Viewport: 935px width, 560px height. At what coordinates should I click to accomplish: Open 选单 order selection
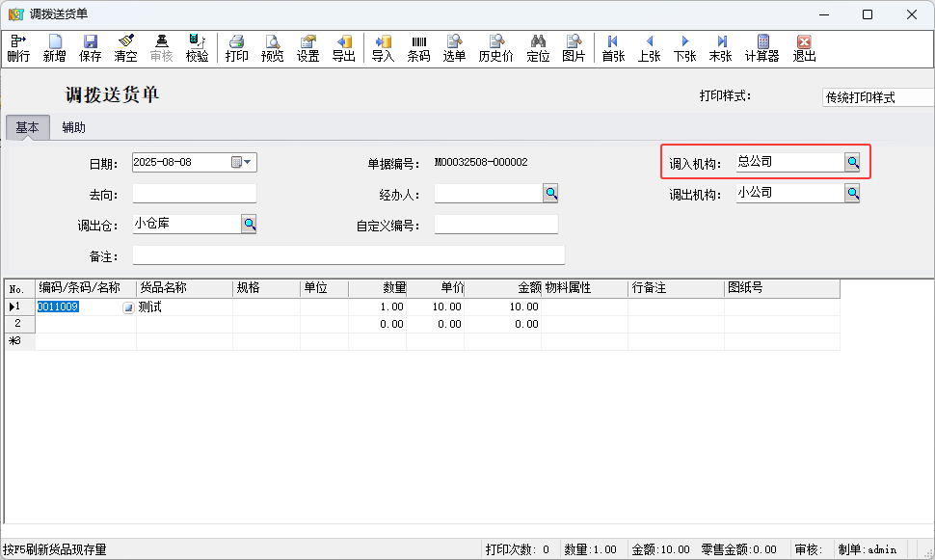[x=454, y=48]
